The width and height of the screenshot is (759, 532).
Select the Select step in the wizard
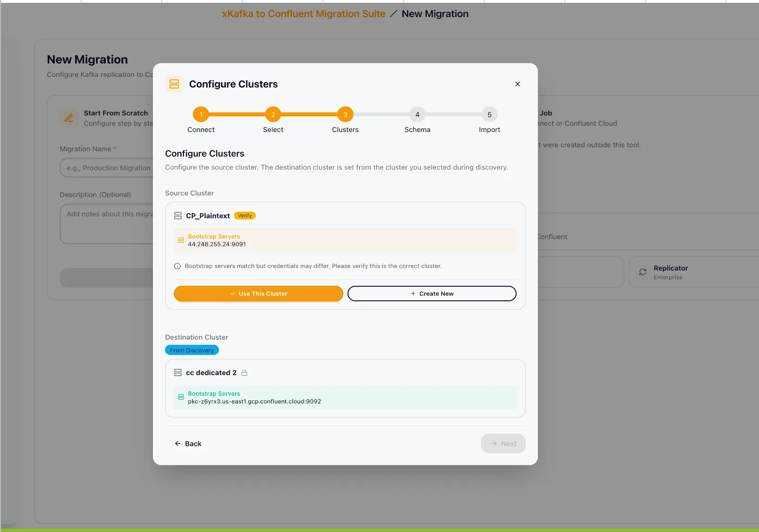coord(273,114)
